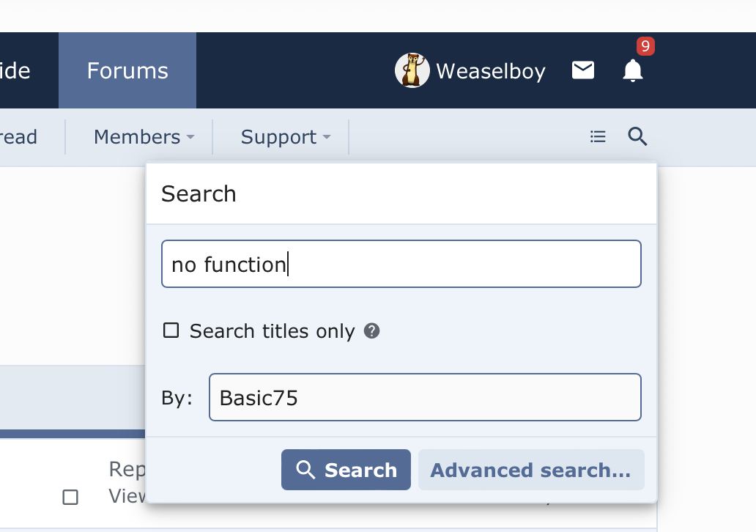
Task: Click the Weaselboy avatar picture
Action: pos(412,70)
